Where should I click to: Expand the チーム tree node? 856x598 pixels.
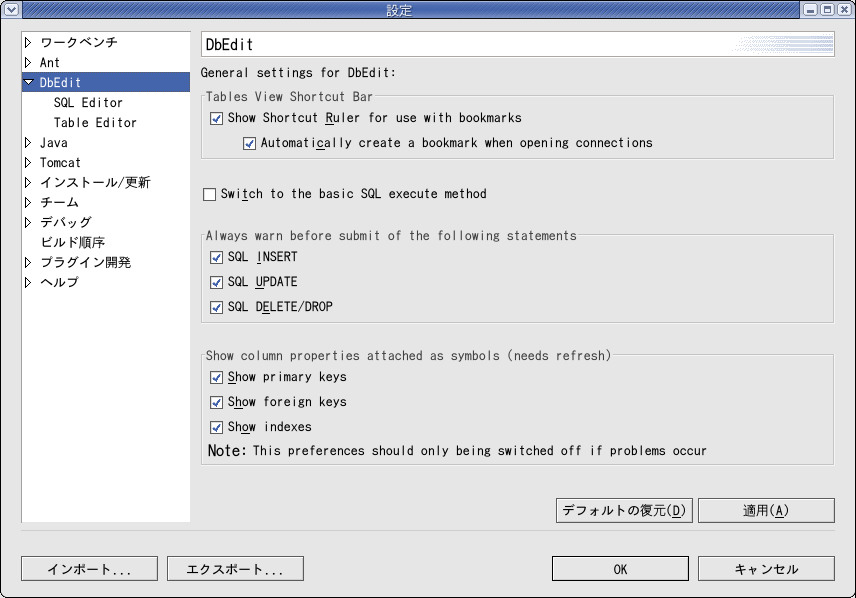coord(28,202)
